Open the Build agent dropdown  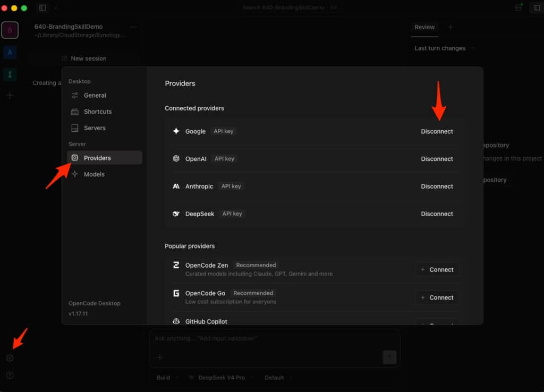167,378
